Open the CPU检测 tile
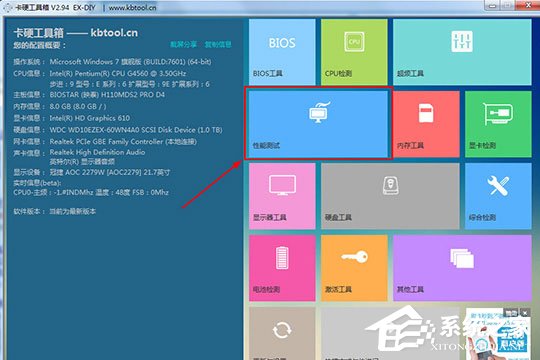 point(354,52)
